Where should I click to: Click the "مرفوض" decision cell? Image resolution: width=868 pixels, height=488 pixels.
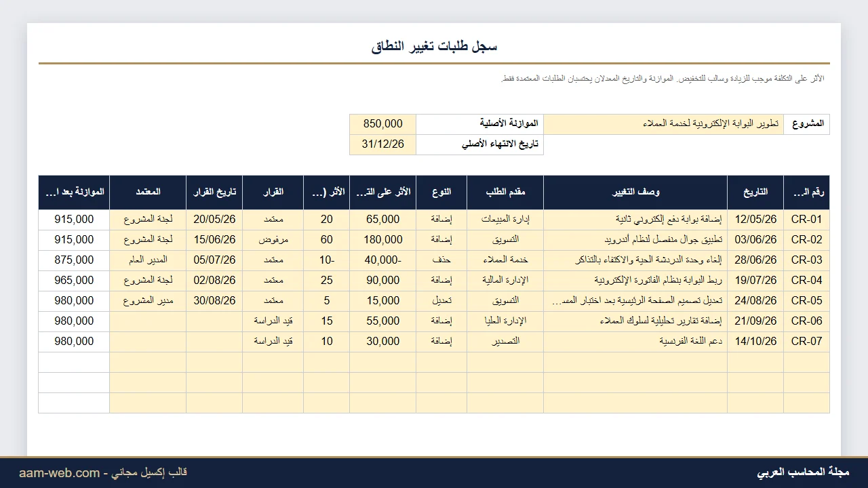tap(273, 240)
